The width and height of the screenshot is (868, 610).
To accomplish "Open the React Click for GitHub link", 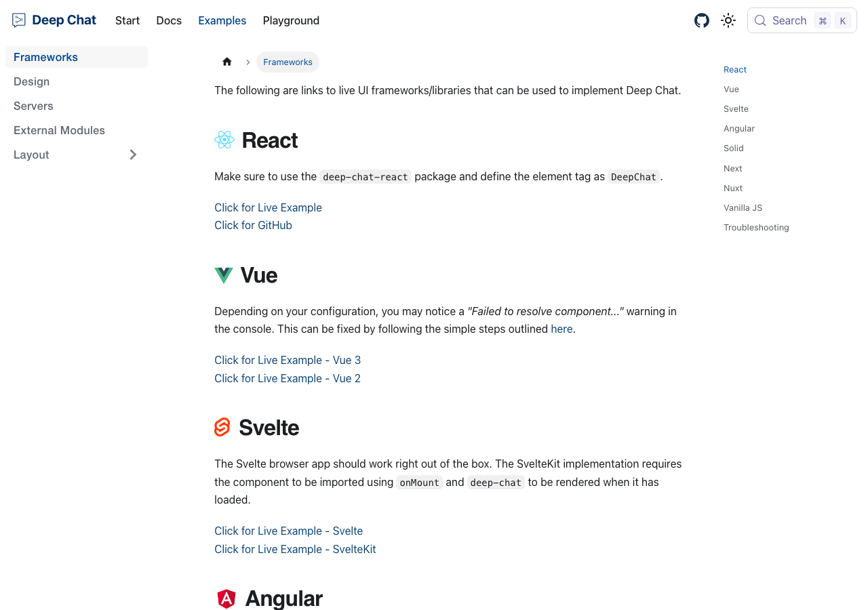I will click(253, 225).
